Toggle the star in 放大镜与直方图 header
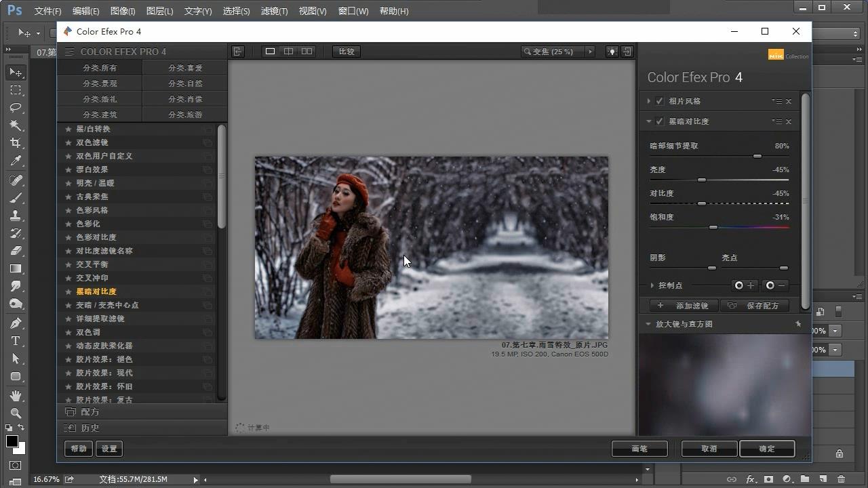 click(798, 324)
